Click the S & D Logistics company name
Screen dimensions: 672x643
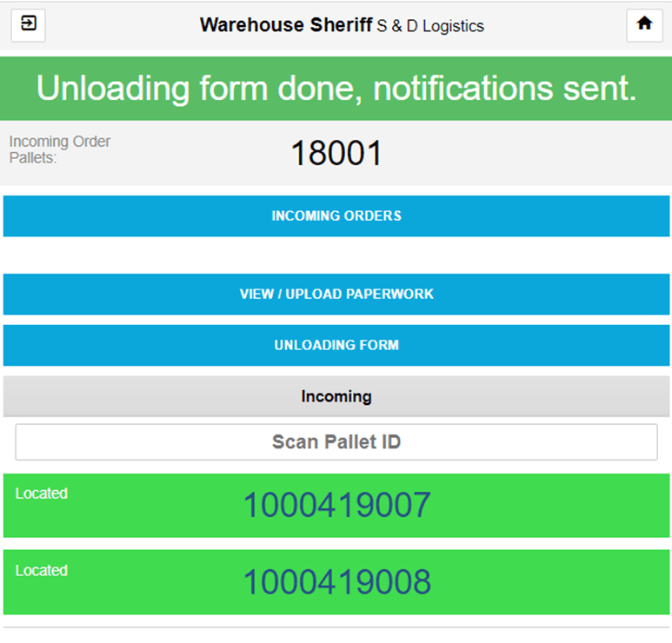point(430,26)
